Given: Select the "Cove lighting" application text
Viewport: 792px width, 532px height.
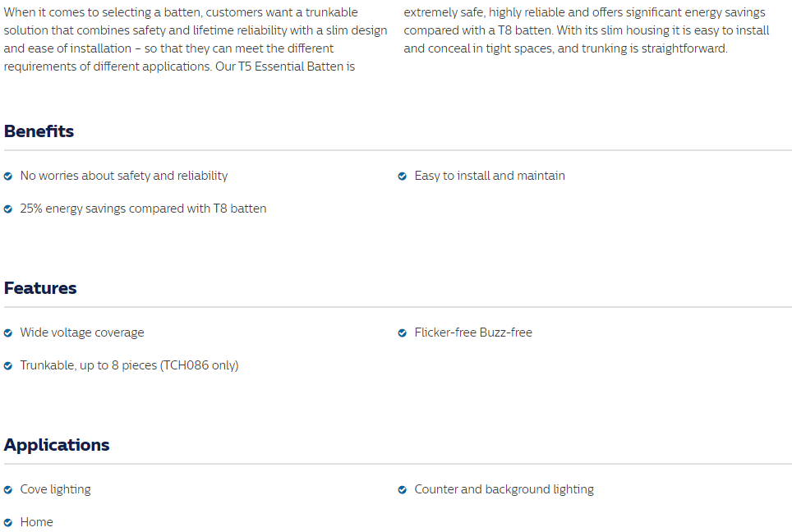Looking at the screenshot, I should coord(56,489).
